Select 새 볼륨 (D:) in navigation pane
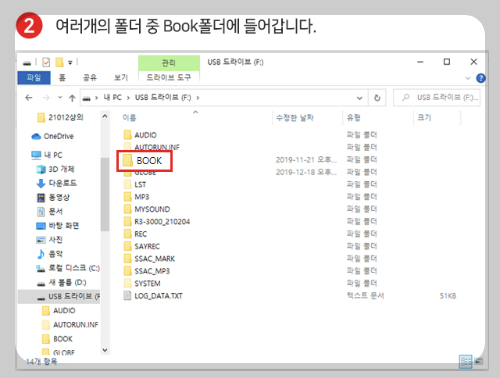This screenshot has height=378, width=500. [61, 283]
